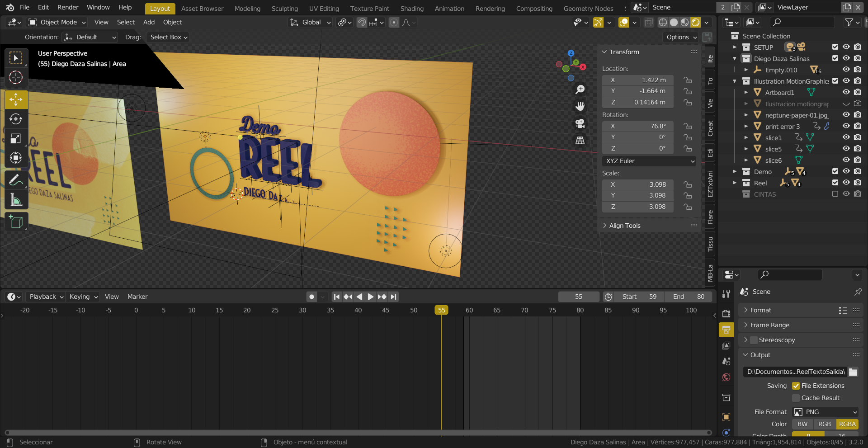Select the Rotate tool
The image size is (868, 448).
click(x=16, y=119)
